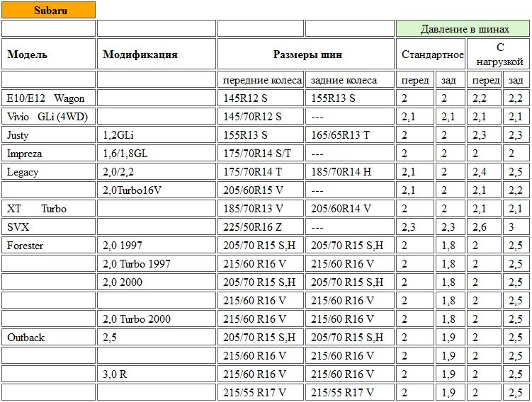Click the 'Legacy' model cell
Screen dimensions: 532x402
point(48,172)
